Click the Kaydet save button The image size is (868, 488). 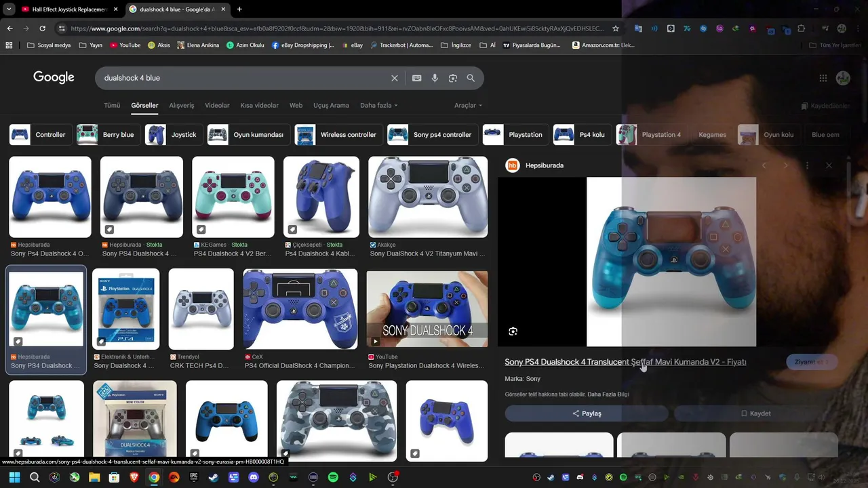[755, 413]
